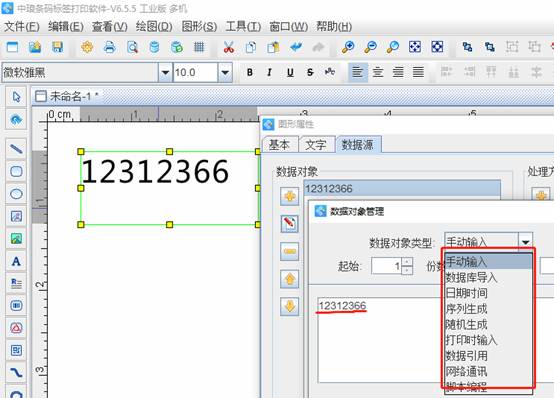Choose 序列生成 from the type dropdown list
The width and height of the screenshot is (554, 398).
pos(466,309)
